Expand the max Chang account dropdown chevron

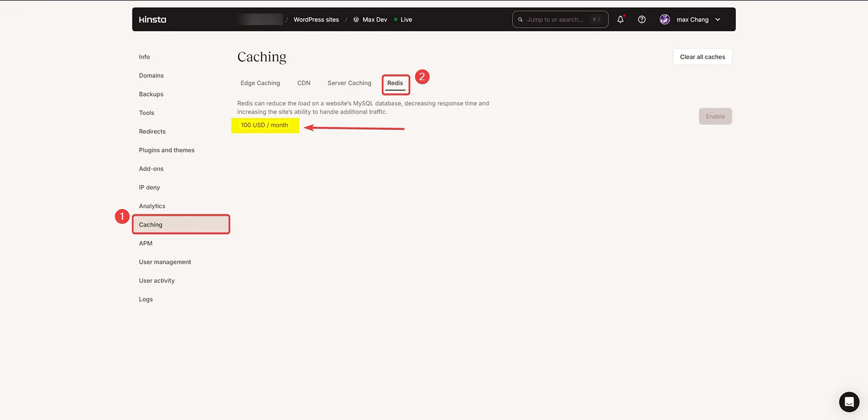(718, 20)
